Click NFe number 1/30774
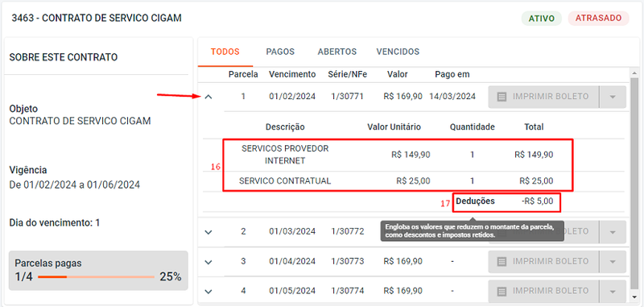Screen dimensions: 644x307 point(348,291)
